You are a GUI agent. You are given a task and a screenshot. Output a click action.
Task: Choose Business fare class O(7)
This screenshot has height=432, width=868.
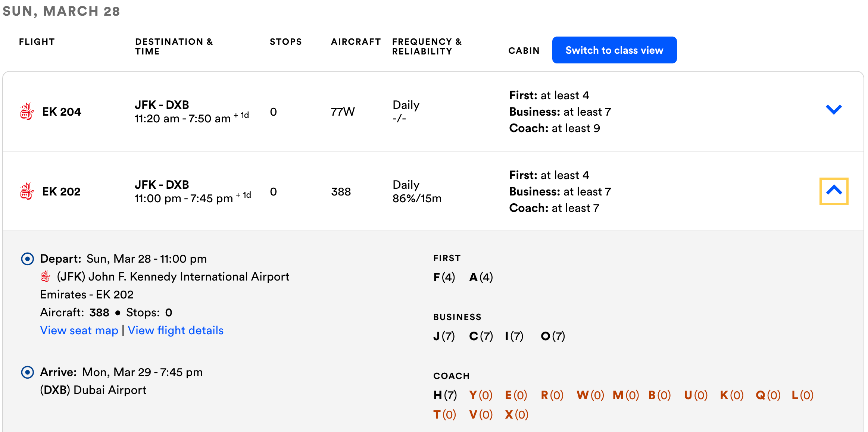(x=553, y=336)
